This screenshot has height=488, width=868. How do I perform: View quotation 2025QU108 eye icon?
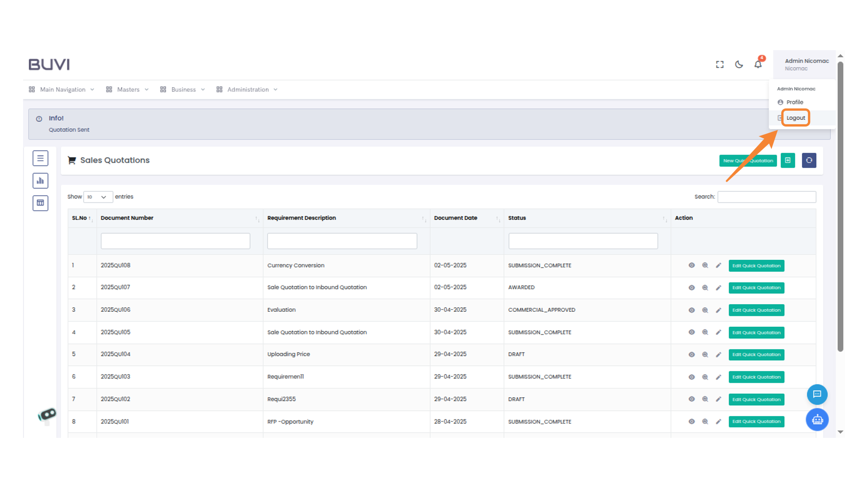click(x=691, y=265)
